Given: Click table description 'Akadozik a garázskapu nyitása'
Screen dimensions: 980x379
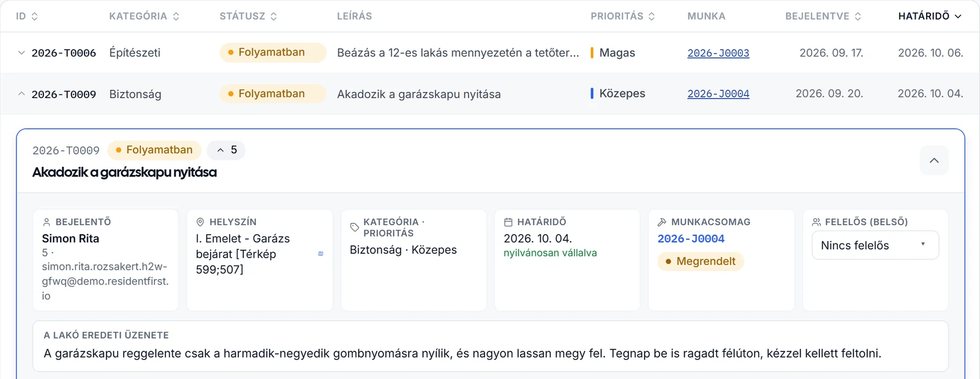Looking at the screenshot, I should point(419,94).
